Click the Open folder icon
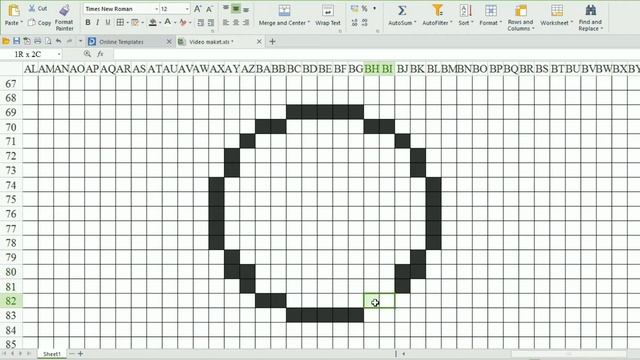Image resolution: width=640 pixels, height=360 pixels. click(x=6, y=41)
